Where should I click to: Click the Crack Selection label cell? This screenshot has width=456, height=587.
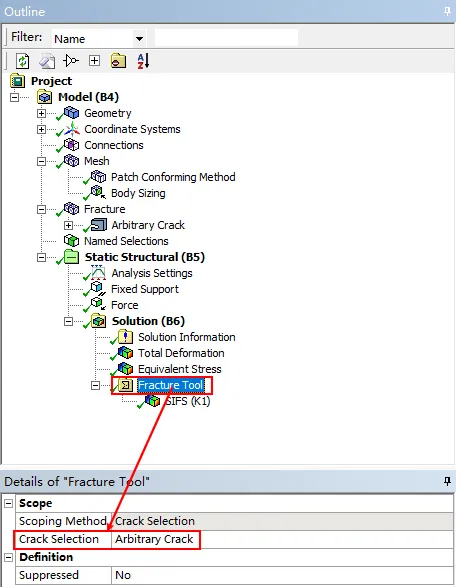pos(63,539)
